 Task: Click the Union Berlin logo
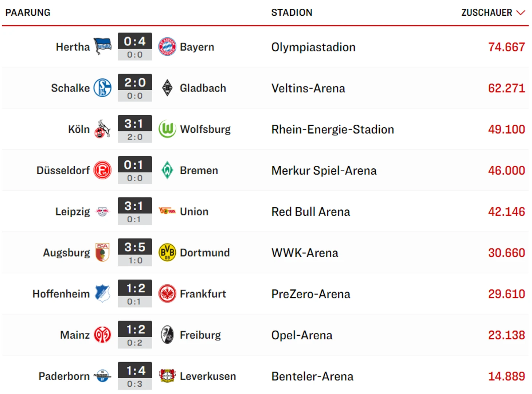click(167, 211)
